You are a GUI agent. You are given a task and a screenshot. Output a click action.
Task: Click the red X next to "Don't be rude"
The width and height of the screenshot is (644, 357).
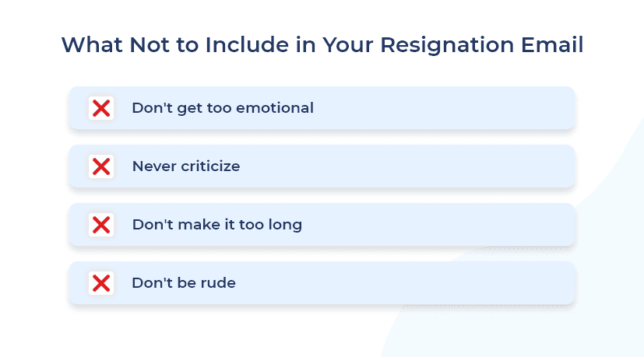(100, 283)
